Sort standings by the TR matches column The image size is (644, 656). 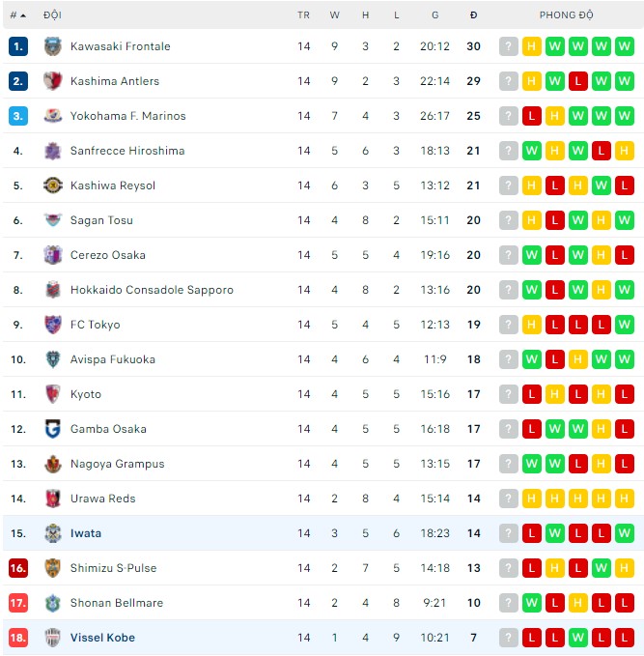point(304,15)
